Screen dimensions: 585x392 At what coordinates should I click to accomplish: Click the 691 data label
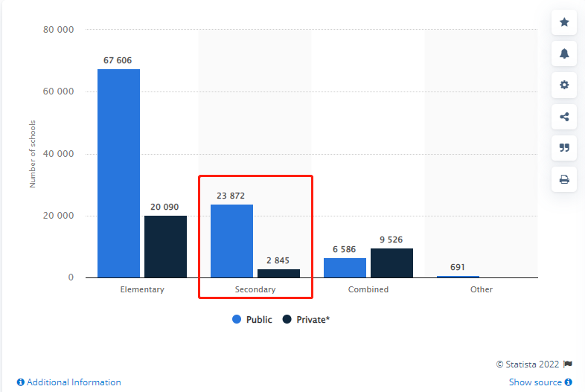[458, 268]
